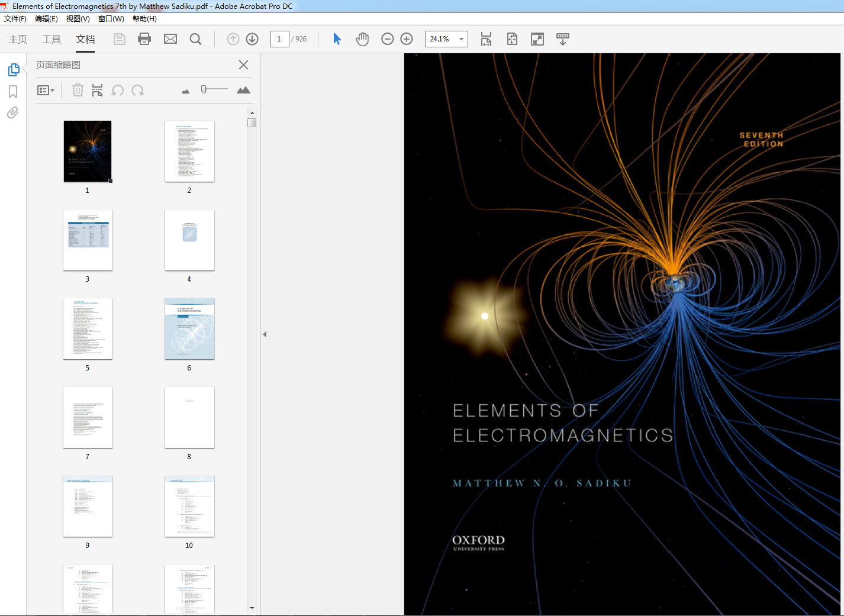This screenshot has width=844, height=616.
Task: Click the Save file icon
Action: tap(120, 39)
